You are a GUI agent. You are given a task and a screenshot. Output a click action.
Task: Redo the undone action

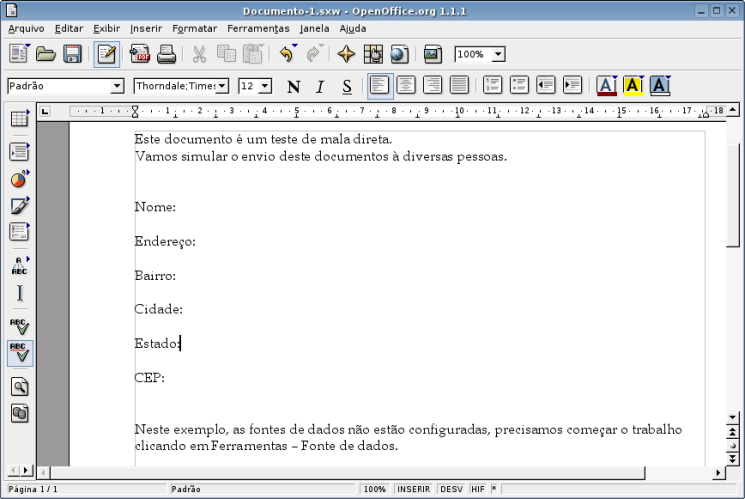coord(314,54)
